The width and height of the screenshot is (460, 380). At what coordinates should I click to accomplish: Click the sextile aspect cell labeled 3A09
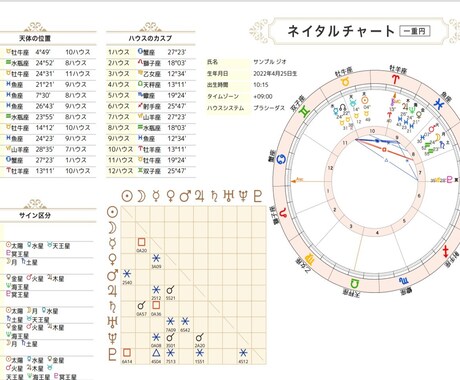[x=156, y=260]
